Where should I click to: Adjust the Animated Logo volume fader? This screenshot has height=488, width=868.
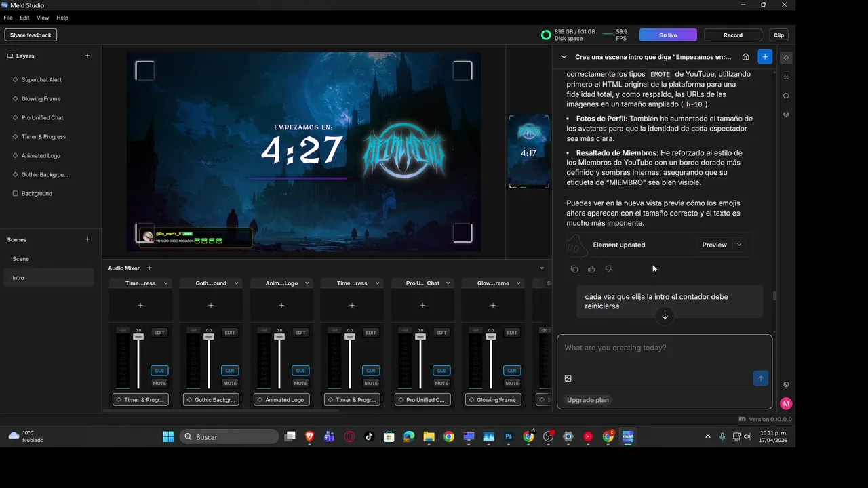pyautogui.click(x=279, y=337)
